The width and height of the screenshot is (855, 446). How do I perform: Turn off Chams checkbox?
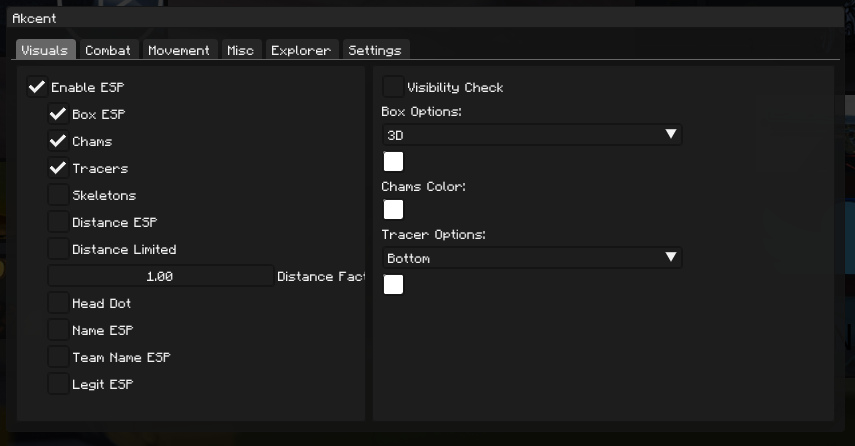(x=58, y=141)
